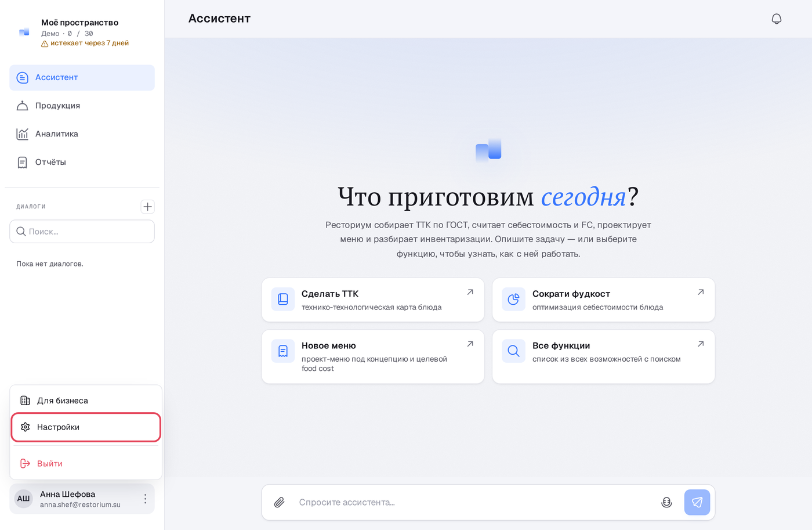812x530 pixels.
Task: Click the search magnifier in dialogs field
Action: coord(21,231)
